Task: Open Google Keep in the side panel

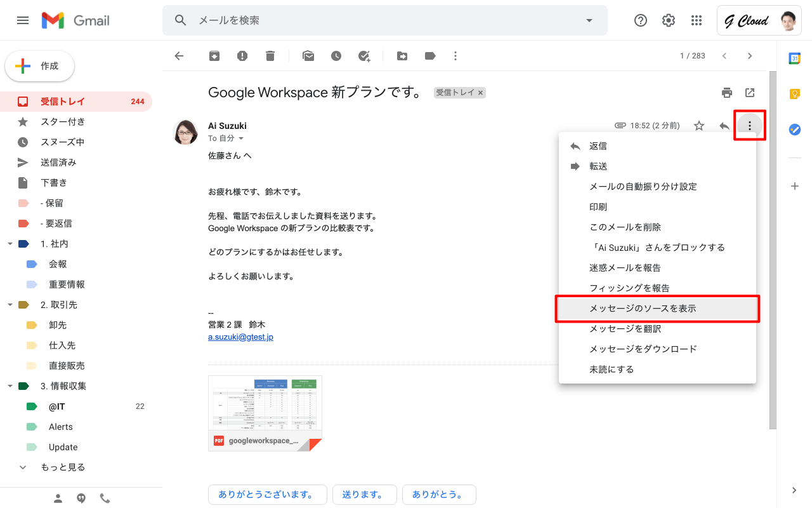Action: pyautogui.click(x=794, y=94)
